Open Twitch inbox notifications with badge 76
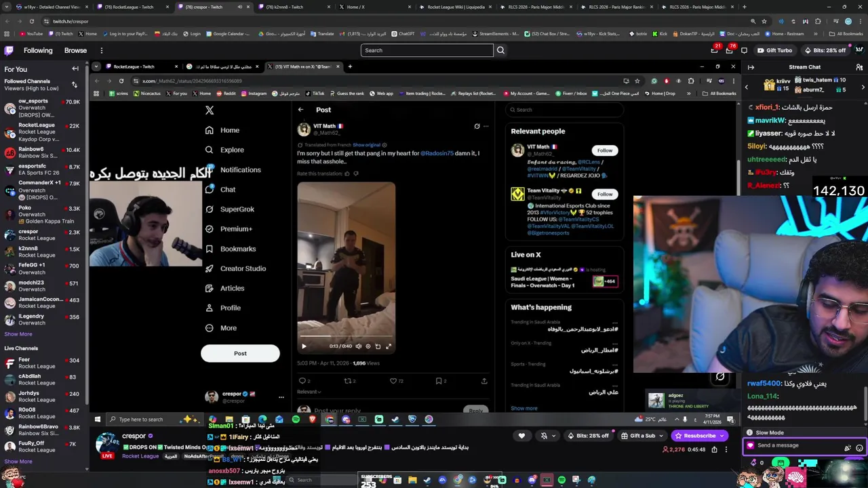 click(730, 50)
